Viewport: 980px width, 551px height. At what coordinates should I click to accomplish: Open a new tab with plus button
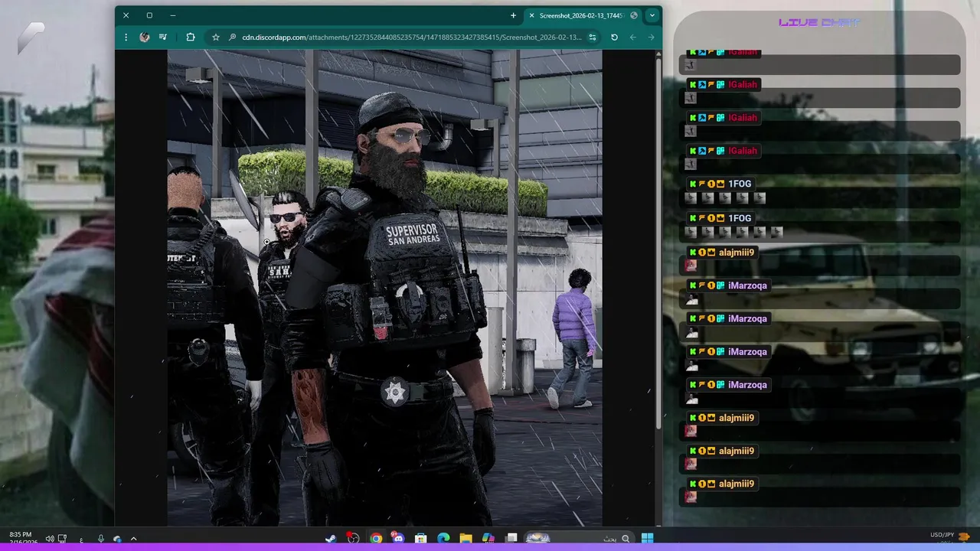pyautogui.click(x=513, y=15)
